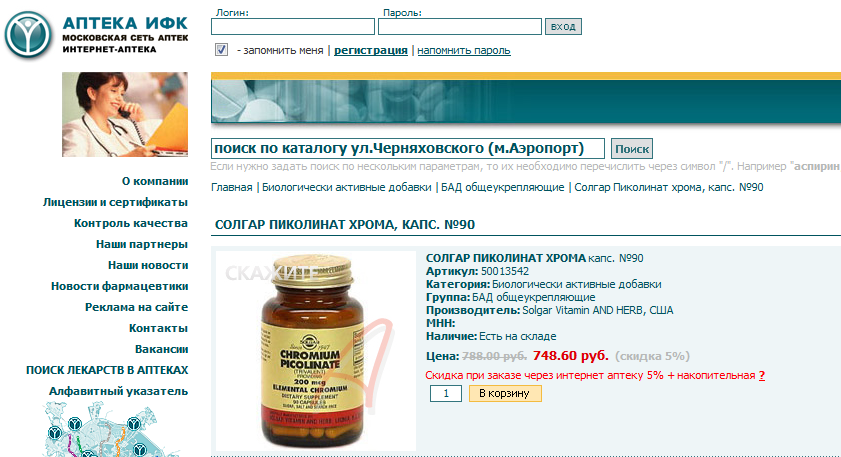Image resolution: width=841 pixels, height=457 pixels.
Task: Click the Пароль input field
Action: [460, 26]
